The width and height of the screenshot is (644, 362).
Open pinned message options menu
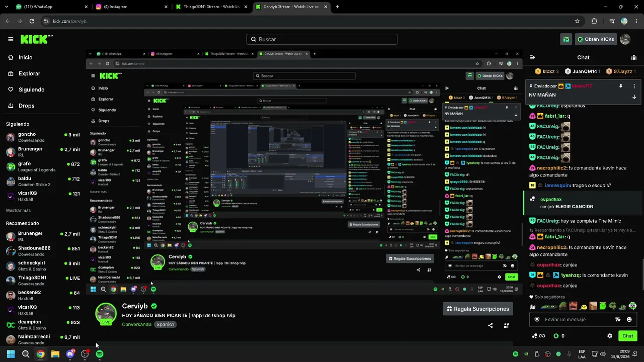coord(634,86)
